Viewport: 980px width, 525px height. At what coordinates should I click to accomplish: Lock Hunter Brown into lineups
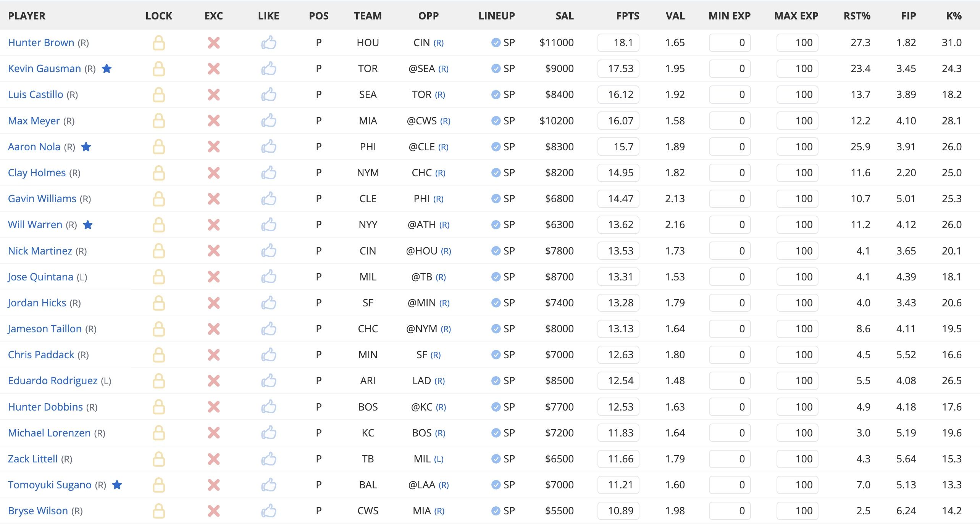coord(159,43)
